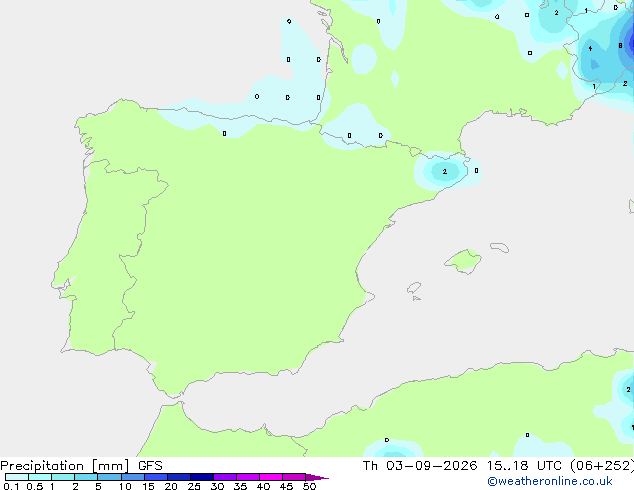The height and width of the screenshot is (490, 634).
Task: Click the 5–10 mm light blue legend swatch
Action: point(109,477)
